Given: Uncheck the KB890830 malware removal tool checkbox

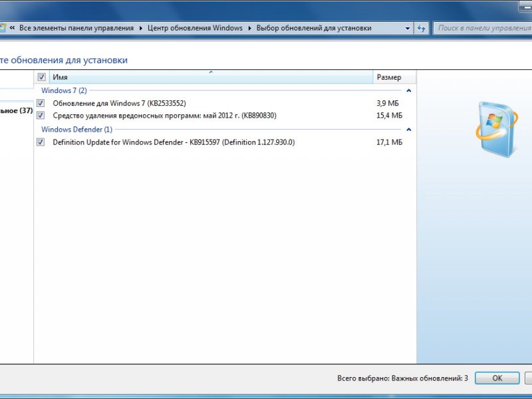Looking at the screenshot, I should coord(41,115).
